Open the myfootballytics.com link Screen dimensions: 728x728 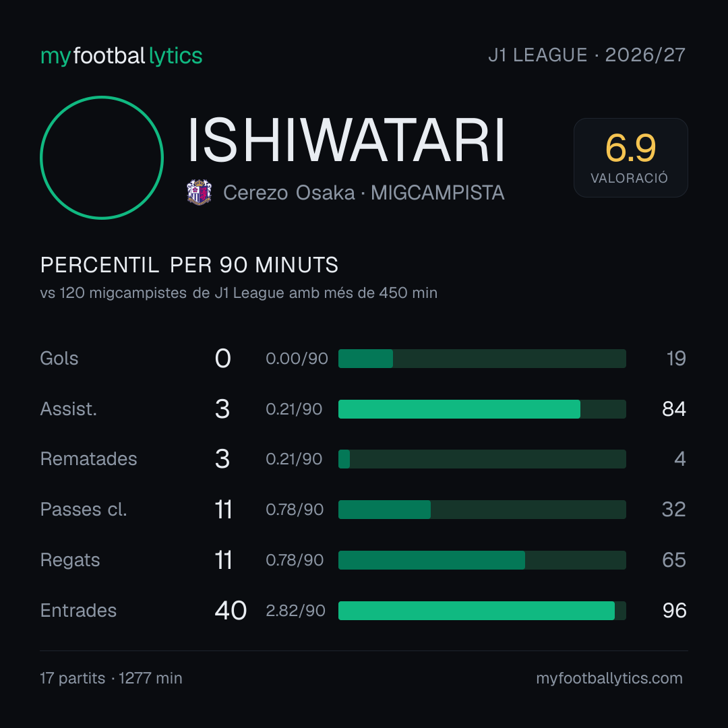click(x=609, y=678)
